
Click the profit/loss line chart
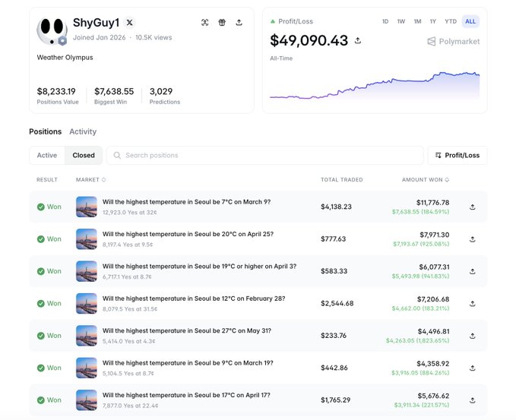375,86
